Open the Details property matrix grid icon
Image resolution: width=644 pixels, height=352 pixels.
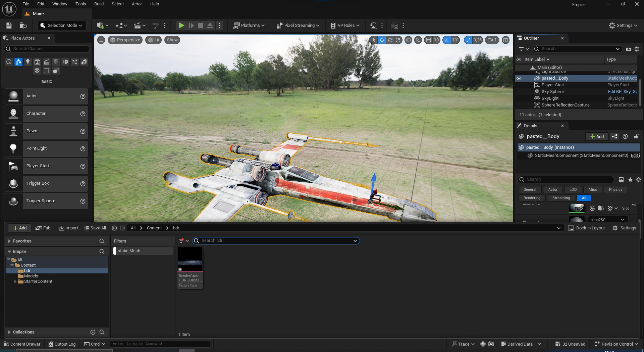click(621, 180)
